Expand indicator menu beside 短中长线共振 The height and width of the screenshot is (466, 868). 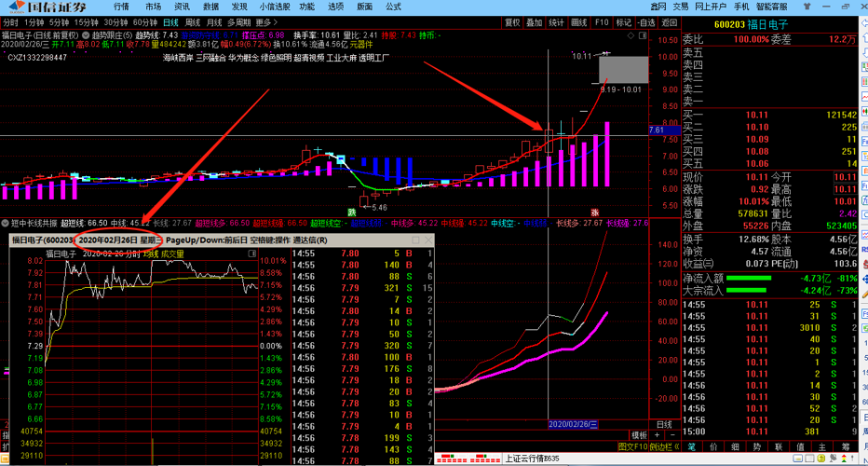click(5, 224)
